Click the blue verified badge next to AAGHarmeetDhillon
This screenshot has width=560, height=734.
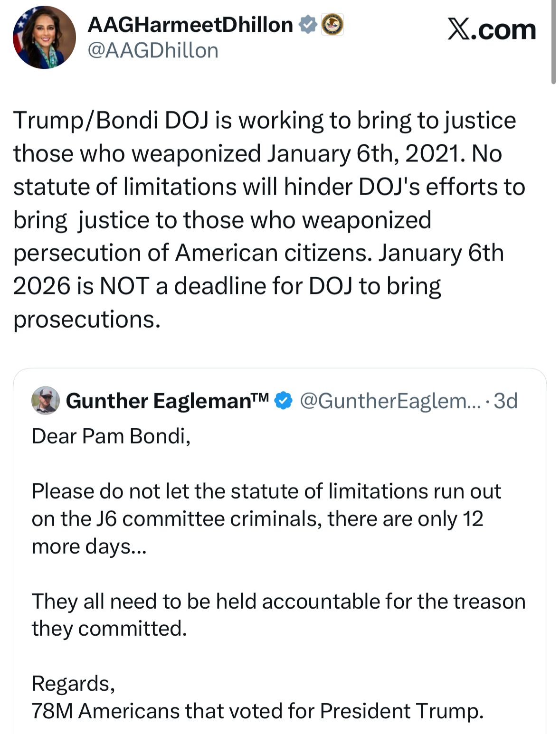pyautogui.click(x=308, y=25)
